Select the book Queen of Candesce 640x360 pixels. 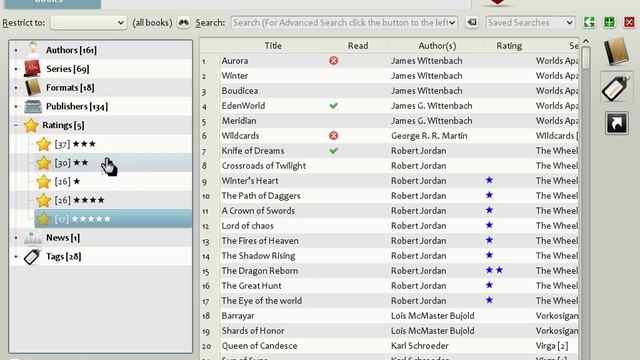point(259,346)
